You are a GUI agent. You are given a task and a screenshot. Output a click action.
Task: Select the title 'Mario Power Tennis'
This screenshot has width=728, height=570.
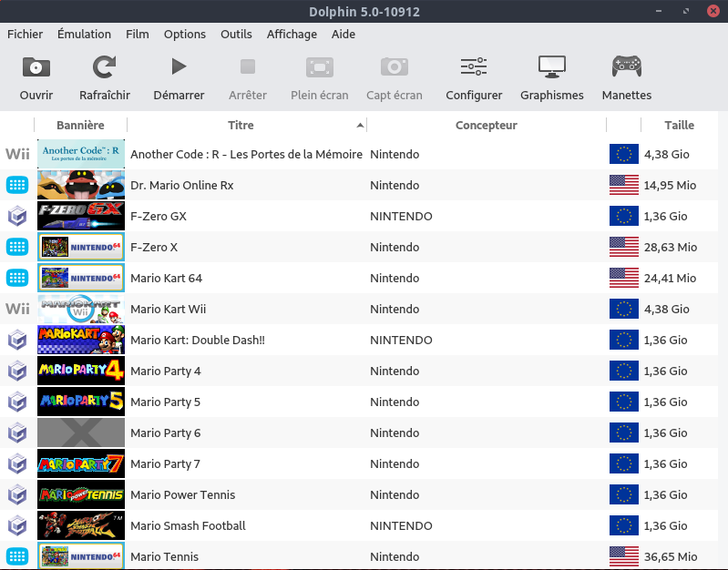tap(183, 494)
